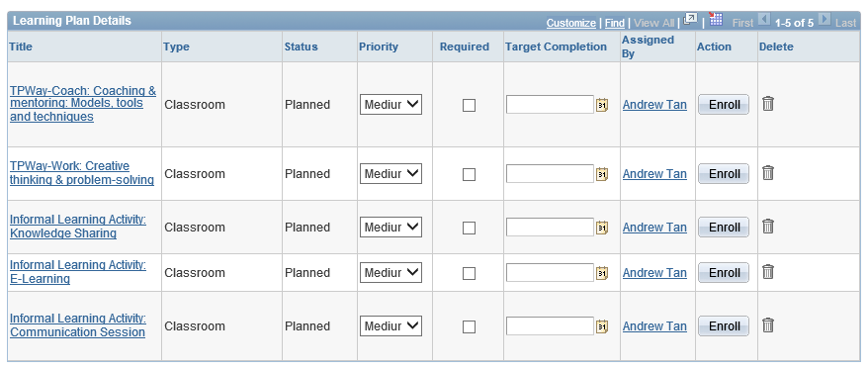The height and width of the screenshot is (369, 868).
Task: Open Priority dropdown for TPWay-Coach course
Action: (x=391, y=104)
